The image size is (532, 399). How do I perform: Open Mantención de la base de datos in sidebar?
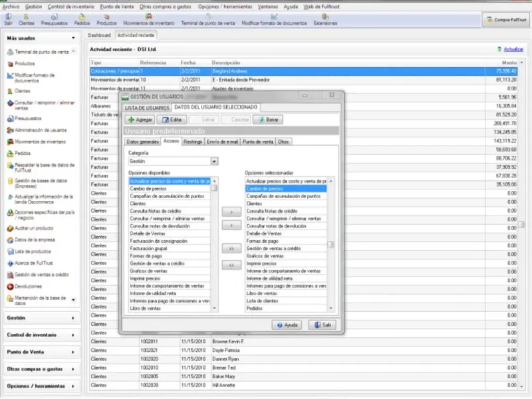pyautogui.click(x=37, y=301)
